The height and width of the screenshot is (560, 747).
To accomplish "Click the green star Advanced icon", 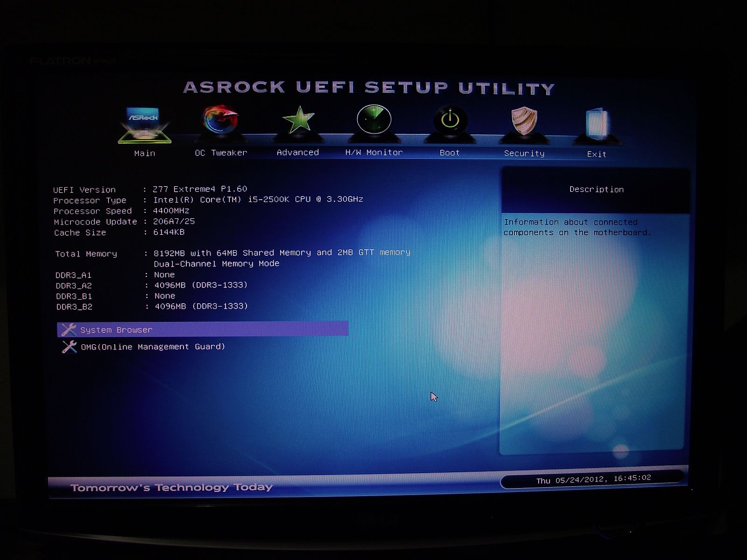I will click(x=298, y=120).
